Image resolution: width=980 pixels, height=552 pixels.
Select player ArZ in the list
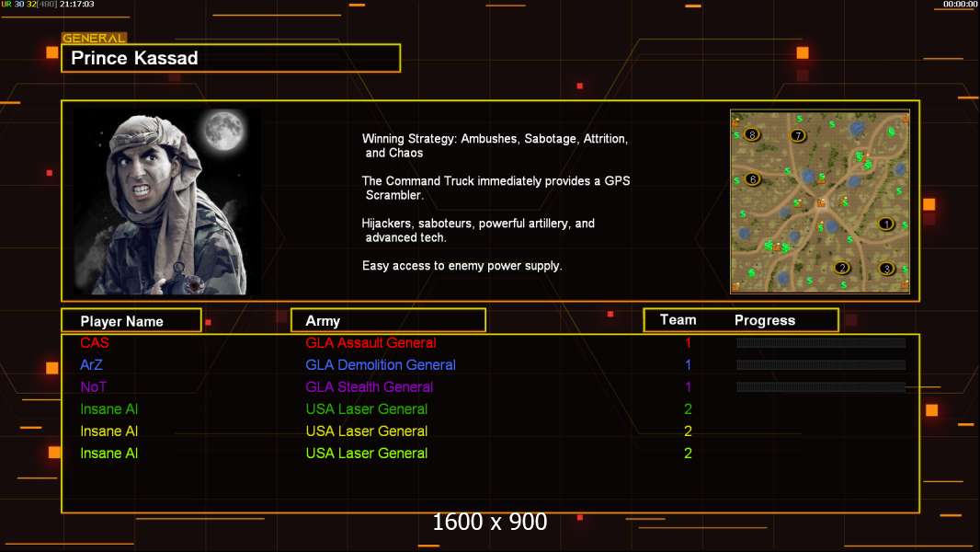coord(91,364)
